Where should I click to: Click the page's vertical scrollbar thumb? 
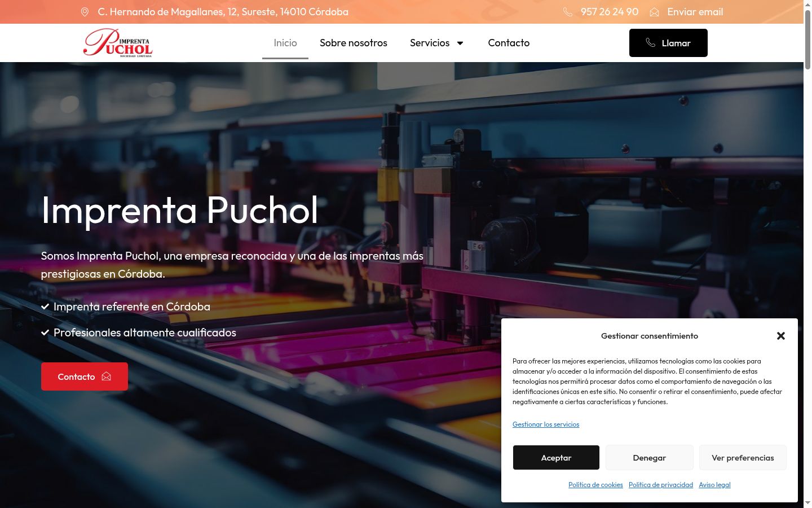coord(807,40)
